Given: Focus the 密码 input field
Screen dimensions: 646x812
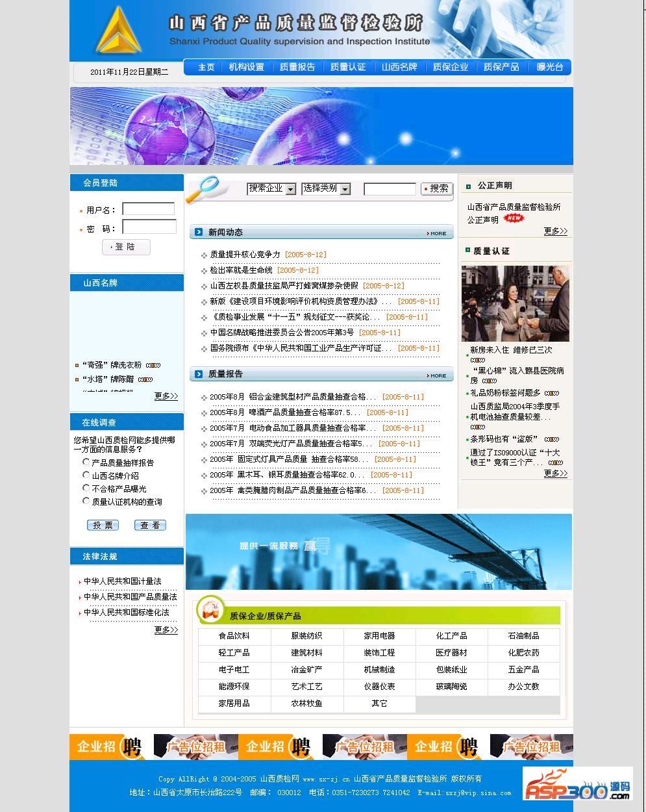Looking at the screenshot, I should 149,227.
